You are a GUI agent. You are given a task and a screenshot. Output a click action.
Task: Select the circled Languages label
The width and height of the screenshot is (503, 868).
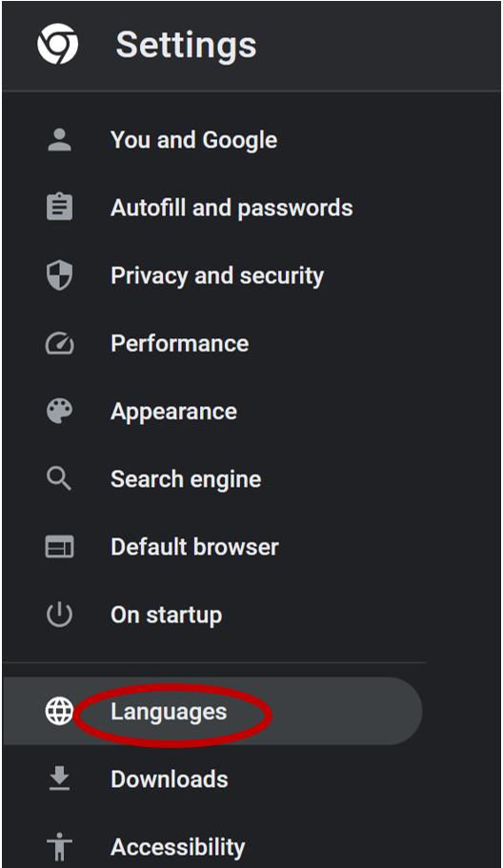169,713
